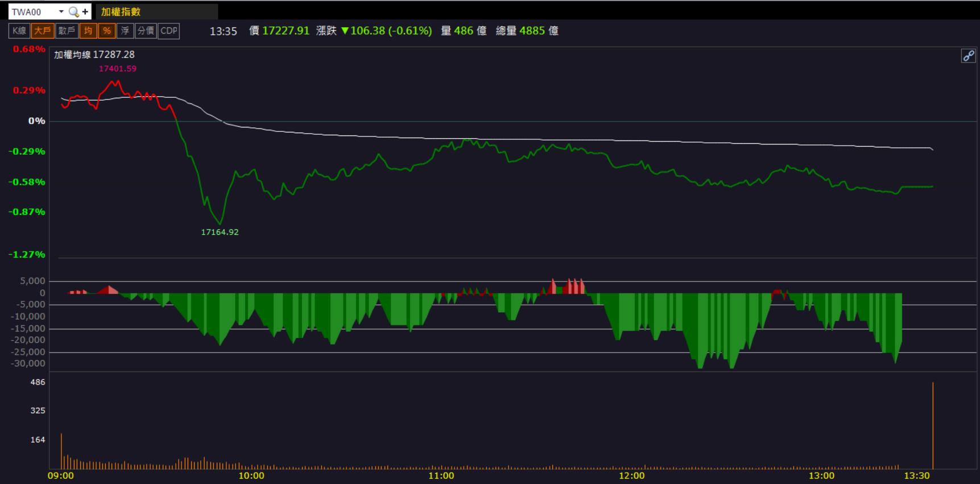Switch to the K線 chart view
This screenshot has height=484, width=980.
pyautogui.click(x=19, y=31)
